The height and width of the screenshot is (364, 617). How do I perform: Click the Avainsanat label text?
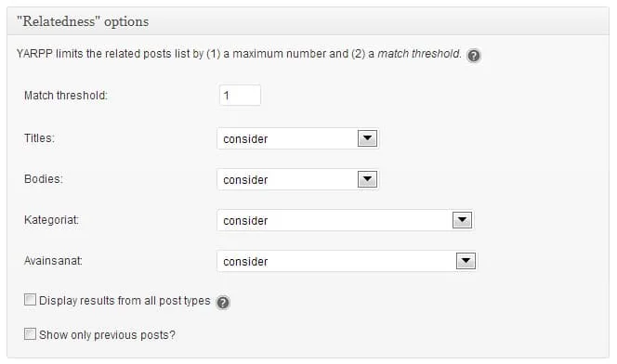click(53, 261)
